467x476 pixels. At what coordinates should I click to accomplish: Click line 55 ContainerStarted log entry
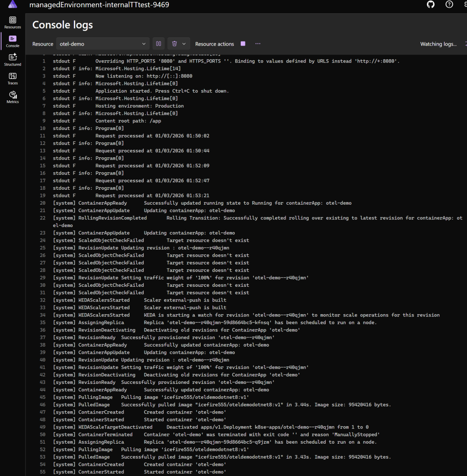[x=140, y=472]
